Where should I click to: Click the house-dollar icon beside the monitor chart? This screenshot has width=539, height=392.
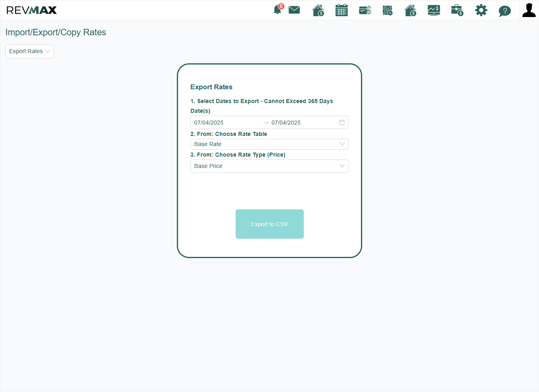[x=410, y=10]
